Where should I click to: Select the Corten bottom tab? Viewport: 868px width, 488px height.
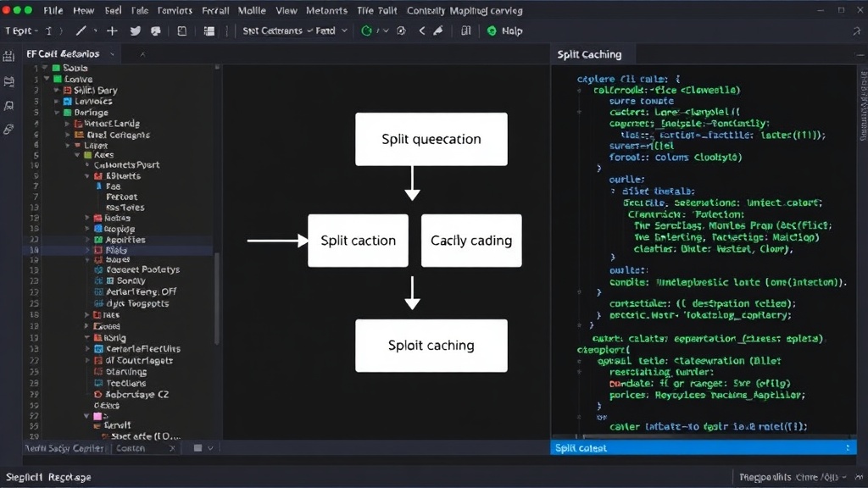(131, 448)
